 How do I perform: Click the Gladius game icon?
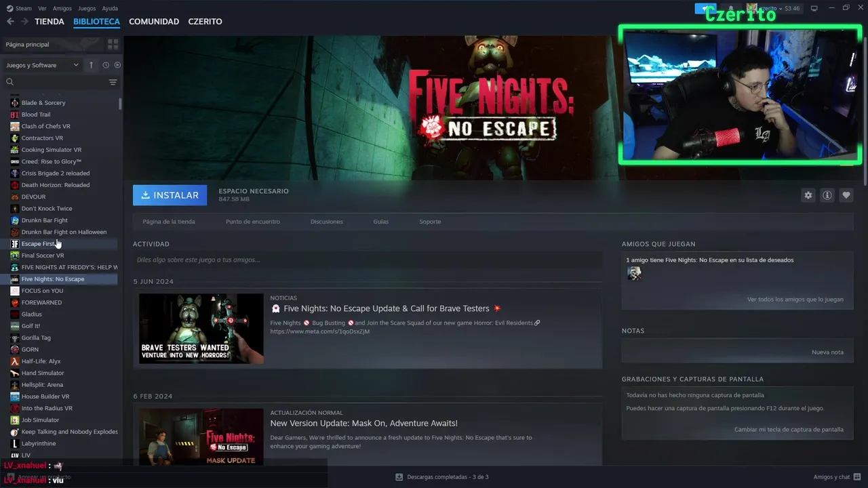point(15,314)
